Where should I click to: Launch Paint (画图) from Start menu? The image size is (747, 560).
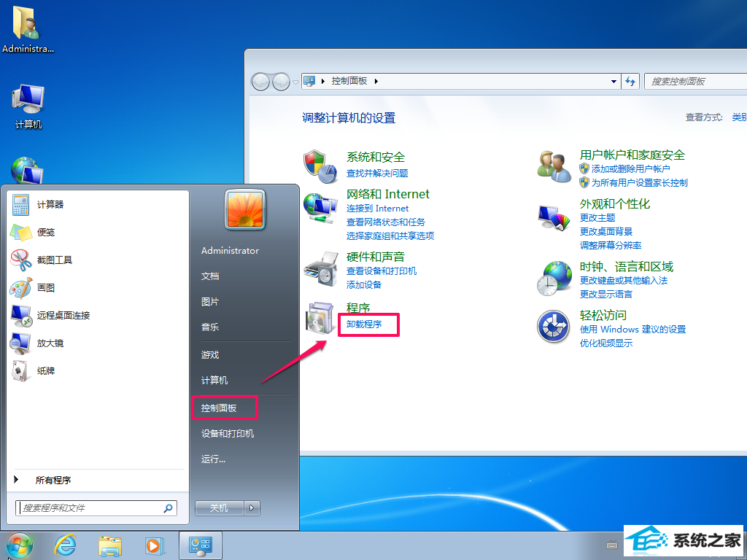21,287
